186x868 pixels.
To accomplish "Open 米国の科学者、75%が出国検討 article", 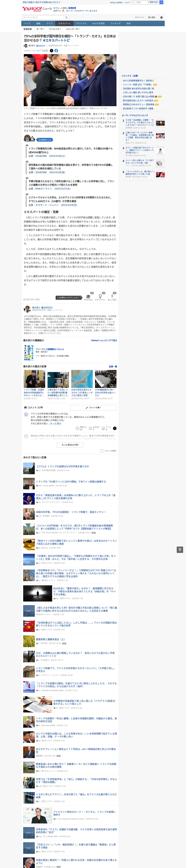I will click(71, 512).
